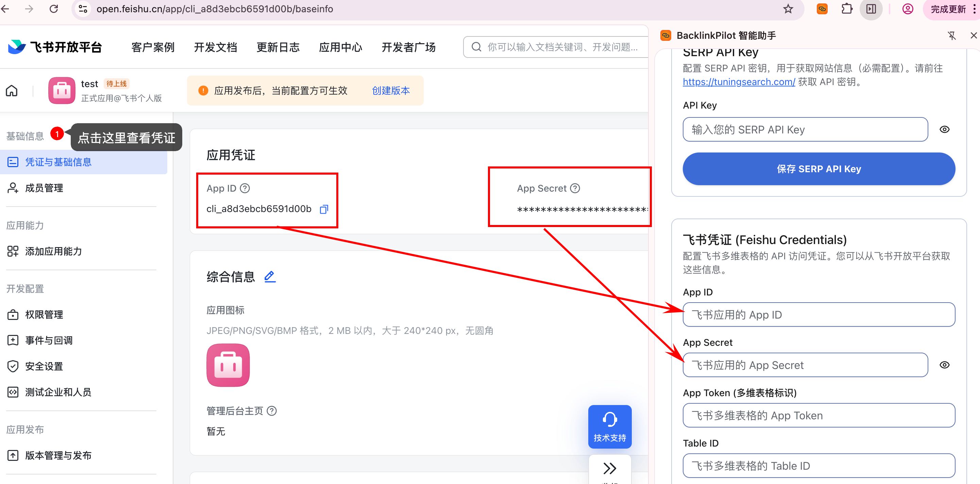Open 客户案例 in top navigation
980x484 pixels.
(153, 47)
